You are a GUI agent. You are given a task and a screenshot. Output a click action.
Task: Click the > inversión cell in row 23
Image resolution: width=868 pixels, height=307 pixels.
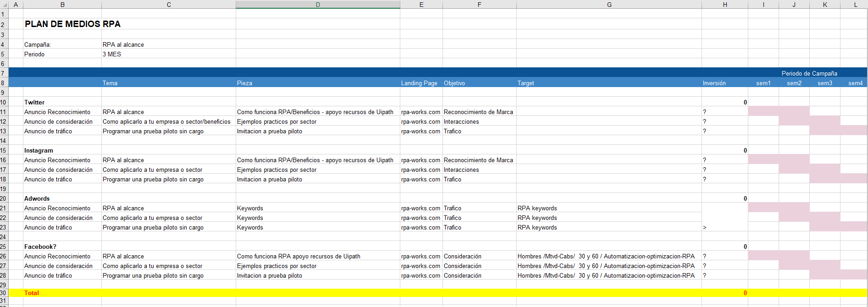pyautogui.click(x=725, y=227)
